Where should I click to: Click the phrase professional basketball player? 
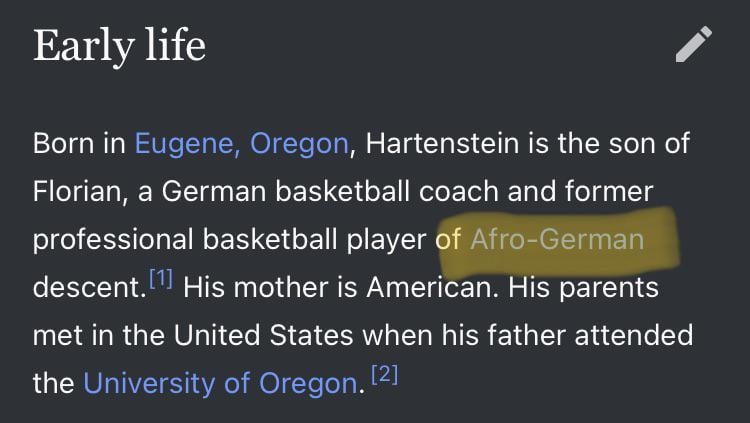point(232,240)
